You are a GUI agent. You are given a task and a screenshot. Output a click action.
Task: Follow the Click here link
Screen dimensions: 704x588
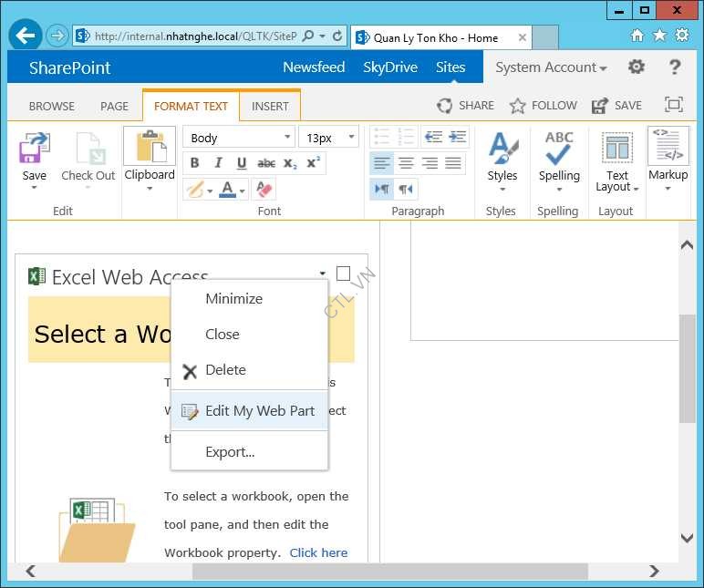click(x=318, y=552)
